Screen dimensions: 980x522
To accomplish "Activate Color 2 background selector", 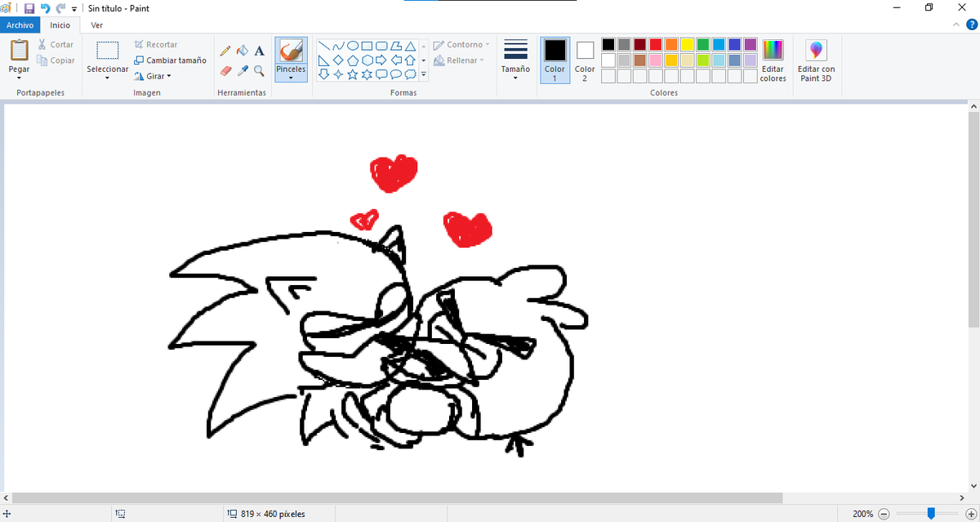I will tap(585, 60).
